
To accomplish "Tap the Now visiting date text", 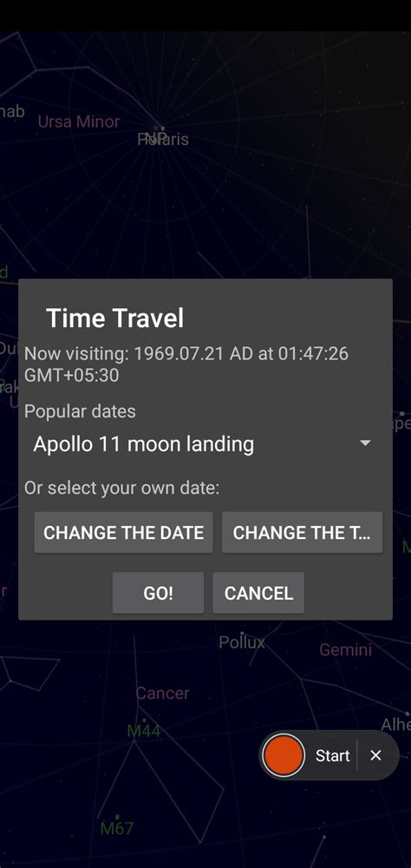I will (x=186, y=365).
